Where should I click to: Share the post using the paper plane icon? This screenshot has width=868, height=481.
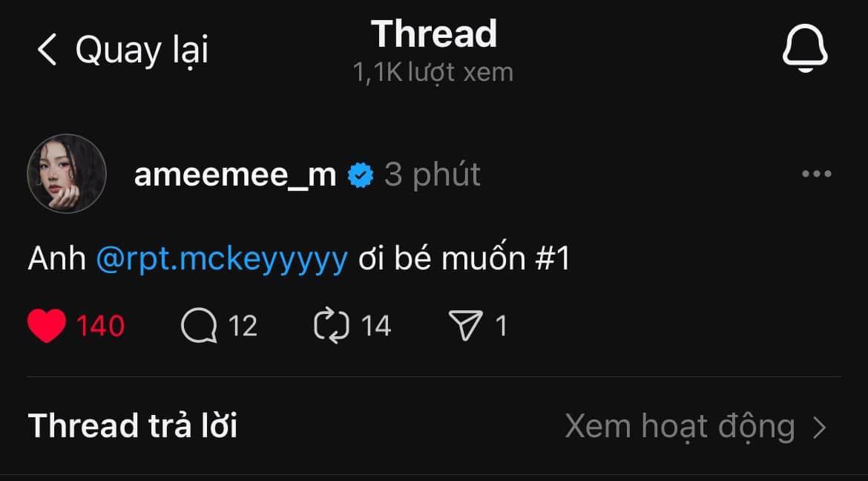click(467, 327)
